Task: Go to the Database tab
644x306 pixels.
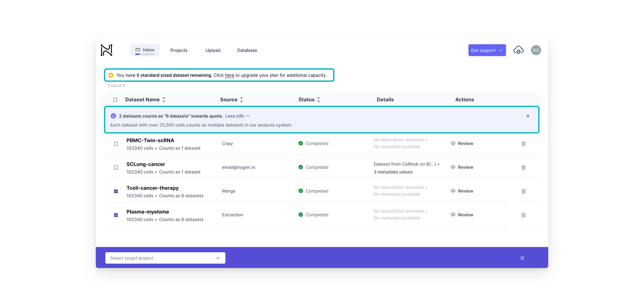Action: [x=247, y=50]
